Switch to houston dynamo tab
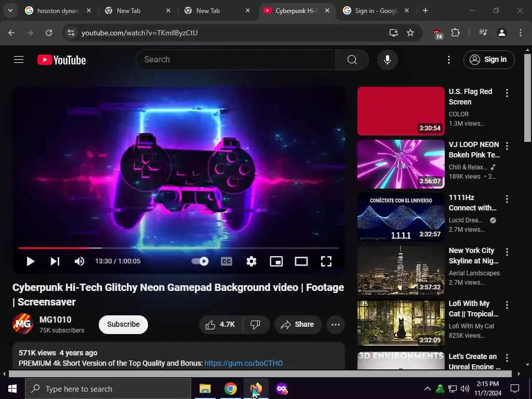Viewport: 532px width, 399px height. 58,11
